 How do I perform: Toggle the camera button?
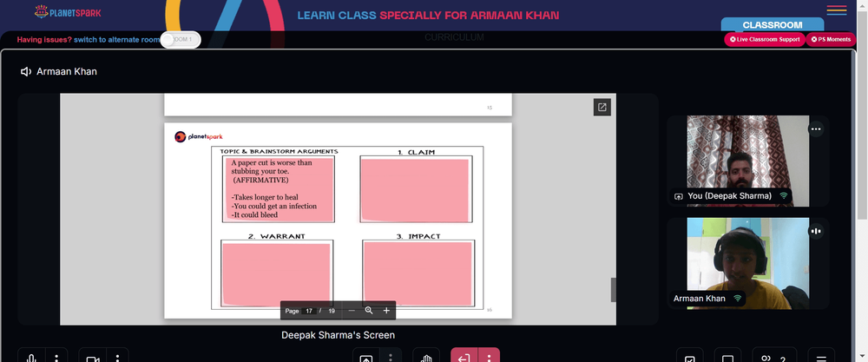[x=92, y=357]
